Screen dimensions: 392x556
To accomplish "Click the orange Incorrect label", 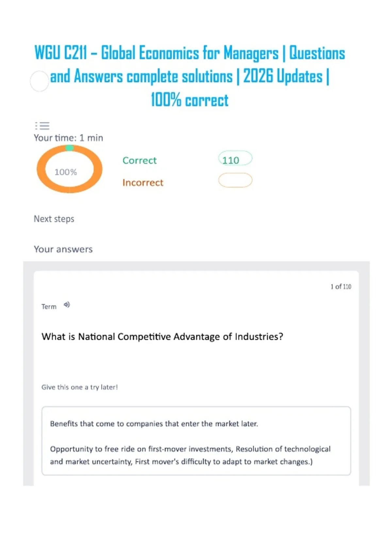I will [143, 182].
